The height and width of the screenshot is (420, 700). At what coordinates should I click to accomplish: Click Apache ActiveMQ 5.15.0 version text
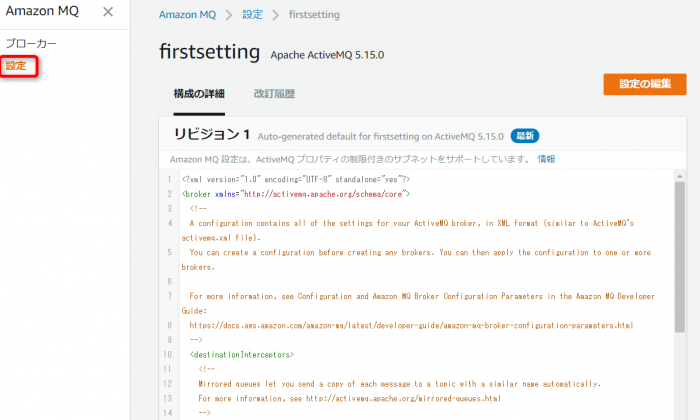327,55
